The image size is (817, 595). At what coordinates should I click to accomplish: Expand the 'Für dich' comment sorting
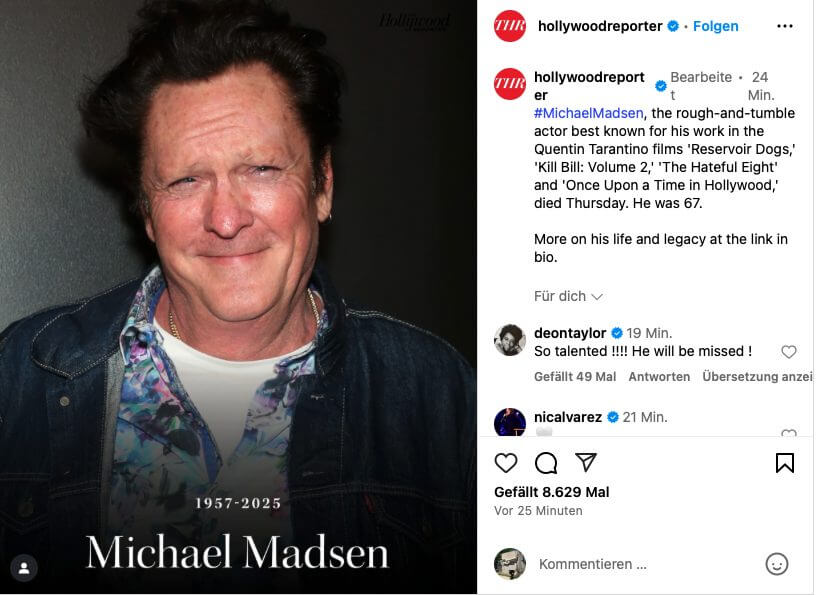[x=568, y=296]
